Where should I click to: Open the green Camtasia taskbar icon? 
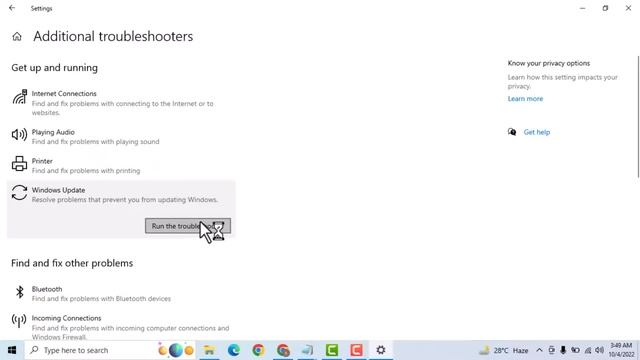332,350
